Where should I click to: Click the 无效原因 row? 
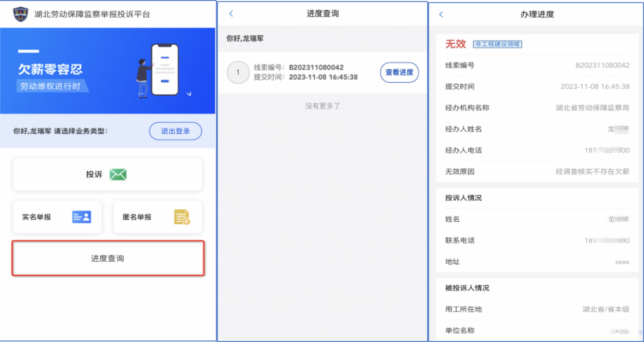pos(537,171)
